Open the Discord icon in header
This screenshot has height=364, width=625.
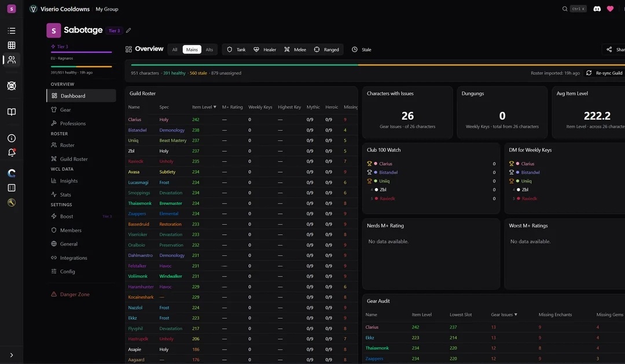tap(597, 9)
